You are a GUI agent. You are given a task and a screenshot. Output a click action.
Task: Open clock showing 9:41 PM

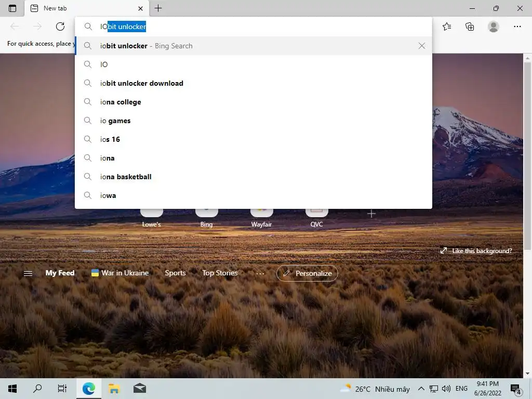point(487,389)
